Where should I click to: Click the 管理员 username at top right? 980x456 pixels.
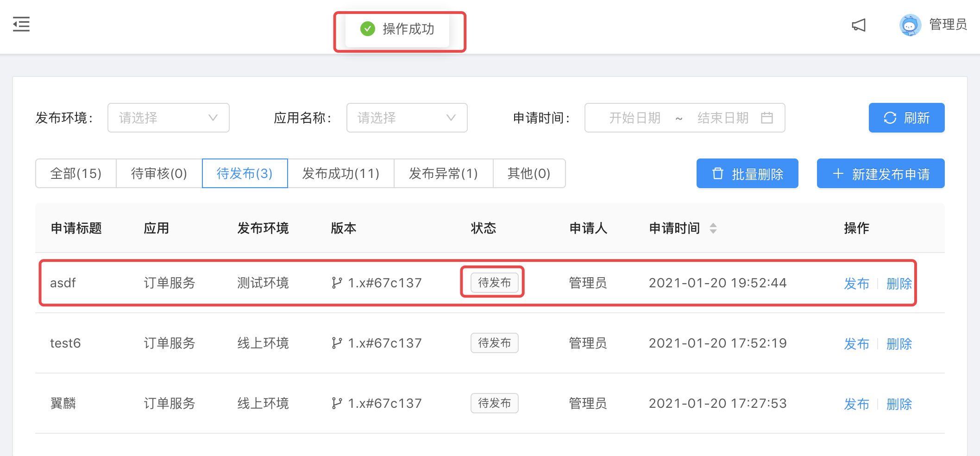point(948,25)
